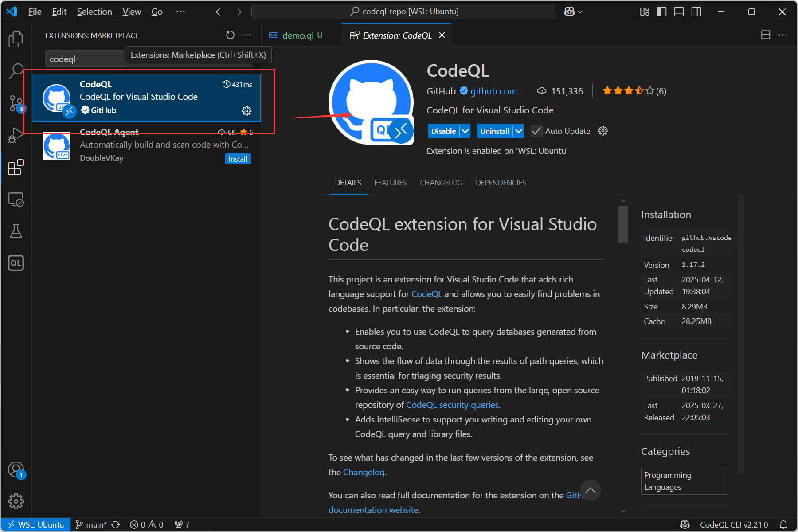The image size is (798, 532).
Task: Expand the Uninstall dropdown arrow
Action: 519,131
